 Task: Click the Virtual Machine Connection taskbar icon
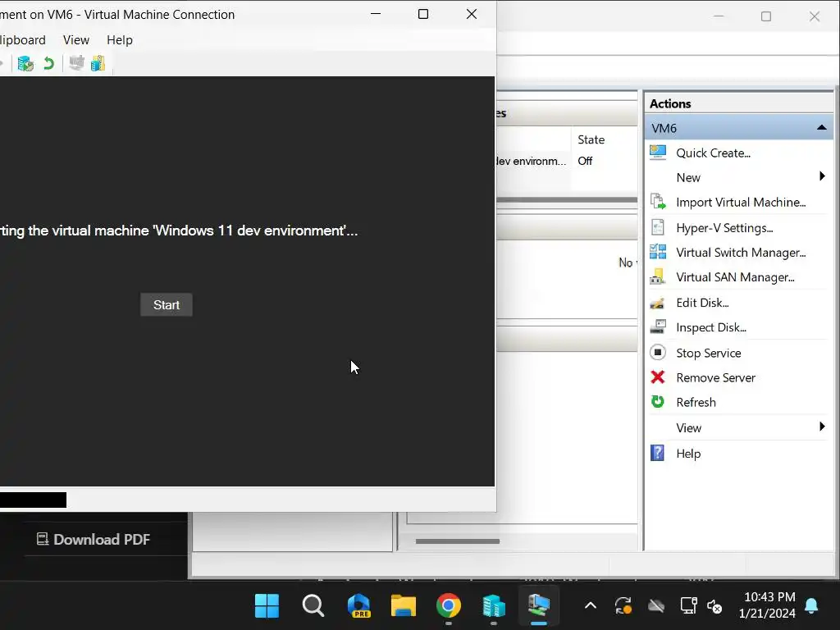pyautogui.click(x=538, y=606)
